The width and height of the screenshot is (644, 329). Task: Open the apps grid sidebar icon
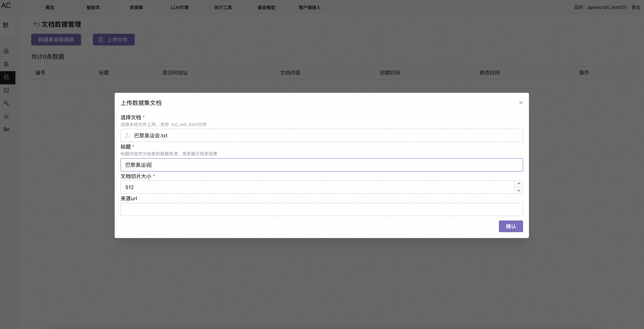coord(6,64)
